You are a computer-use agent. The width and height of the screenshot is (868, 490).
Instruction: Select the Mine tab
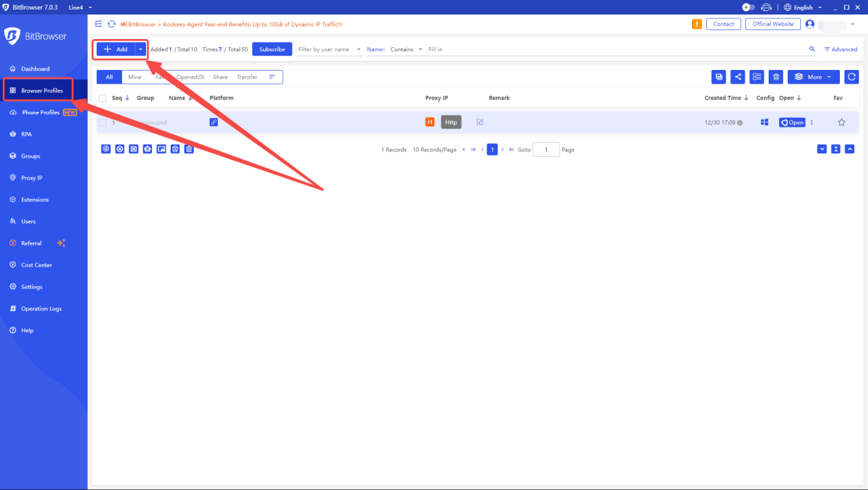pos(135,77)
